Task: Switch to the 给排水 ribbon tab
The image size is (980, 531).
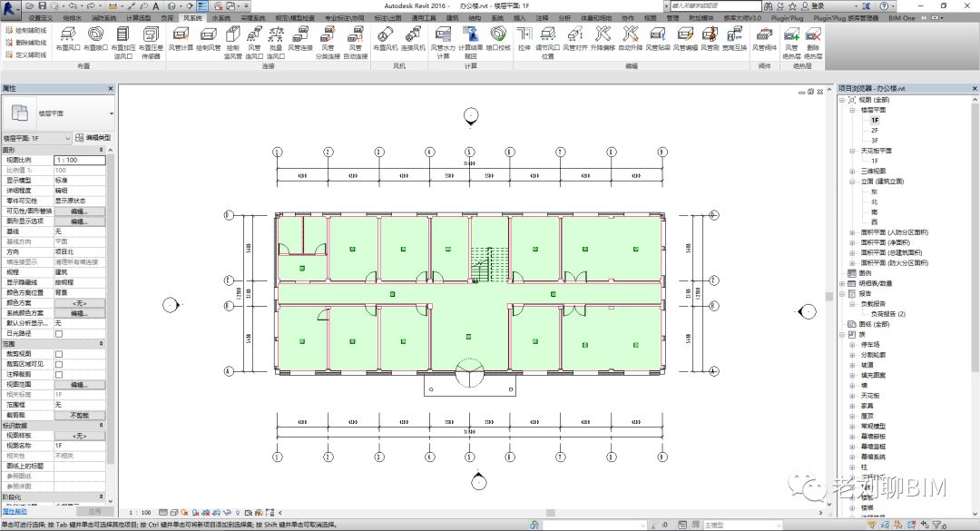Action: pos(73,18)
